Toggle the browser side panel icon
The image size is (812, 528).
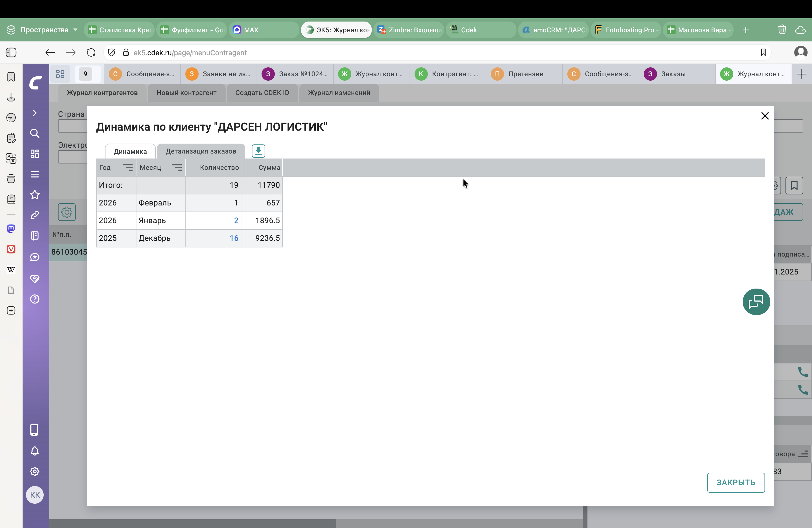point(11,52)
